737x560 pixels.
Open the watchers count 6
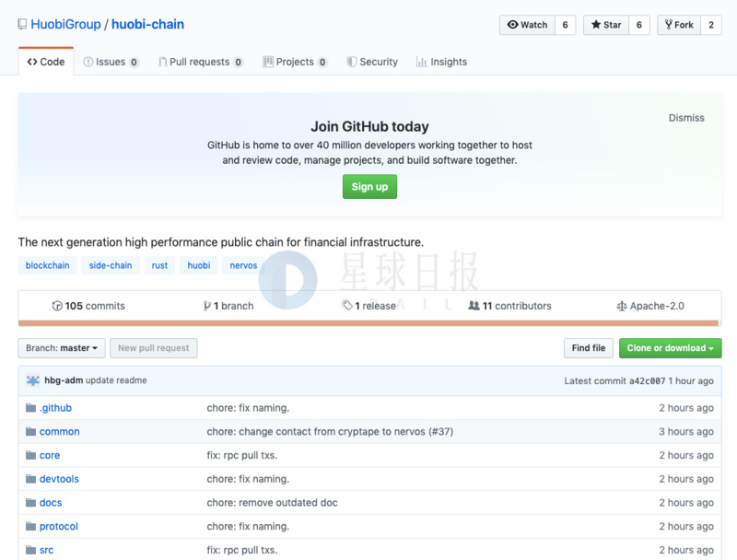click(x=565, y=25)
